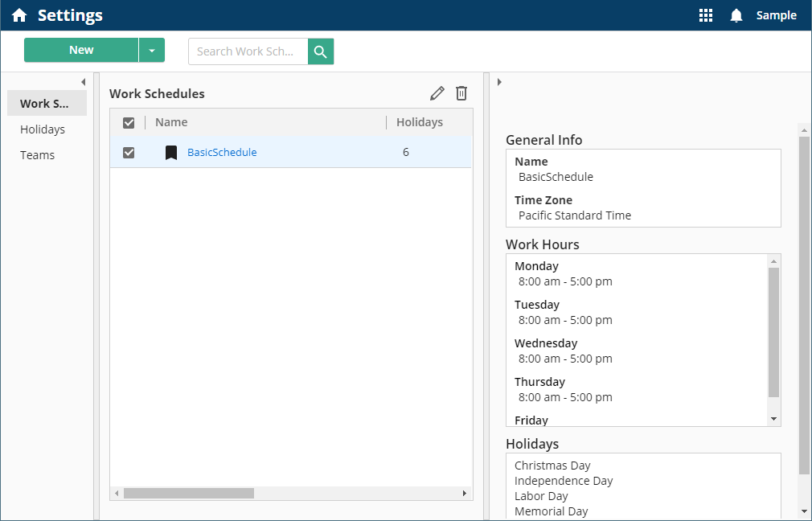Viewport: 812px width, 521px height.
Task: Click the New button
Action: click(81, 50)
